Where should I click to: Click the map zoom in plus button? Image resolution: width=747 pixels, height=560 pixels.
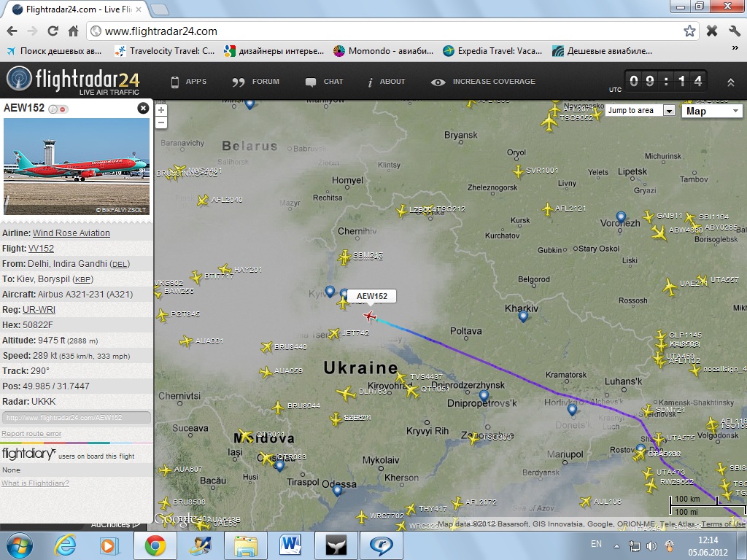coord(161,110)
